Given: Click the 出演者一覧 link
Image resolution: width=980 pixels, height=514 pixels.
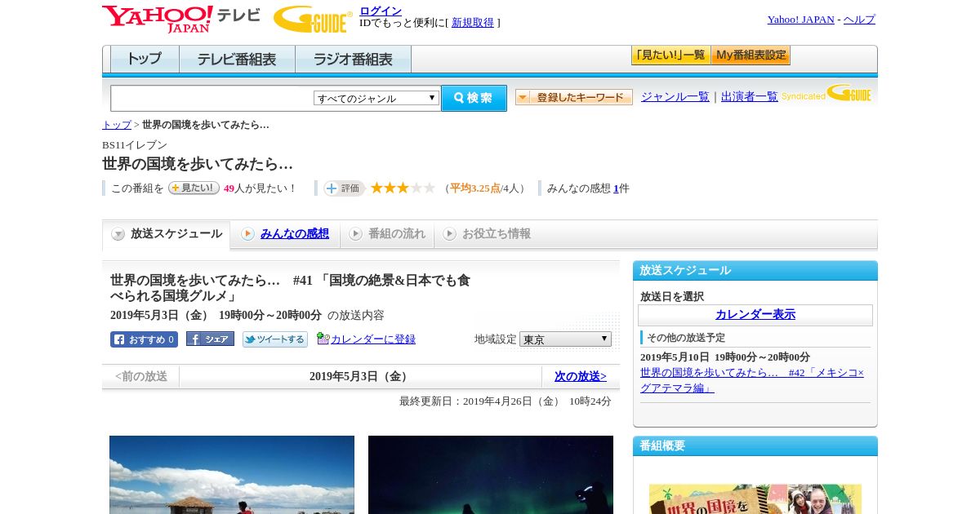Looking at the screenshot, I should (x=750, y=97).
